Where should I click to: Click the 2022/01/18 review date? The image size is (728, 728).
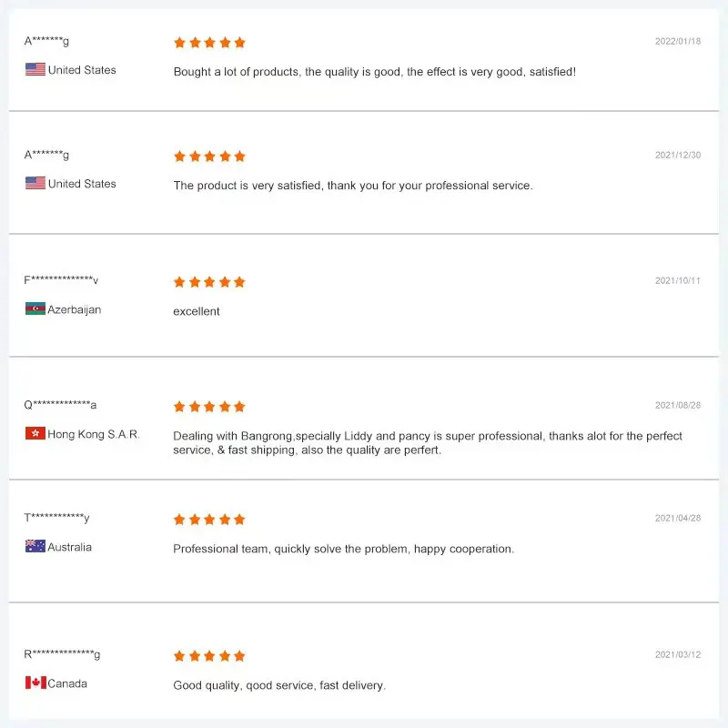click(678, 42)
